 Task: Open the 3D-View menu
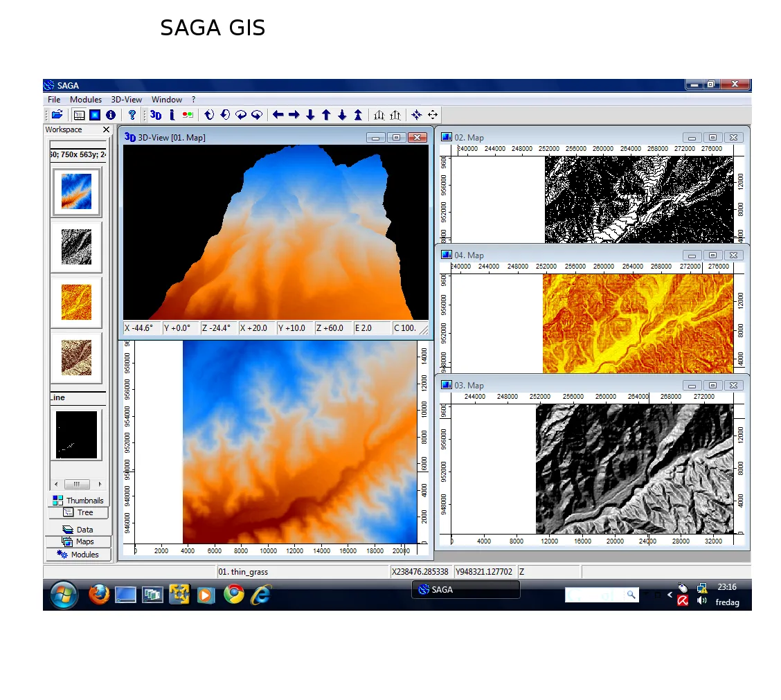[x=127, y=100]
